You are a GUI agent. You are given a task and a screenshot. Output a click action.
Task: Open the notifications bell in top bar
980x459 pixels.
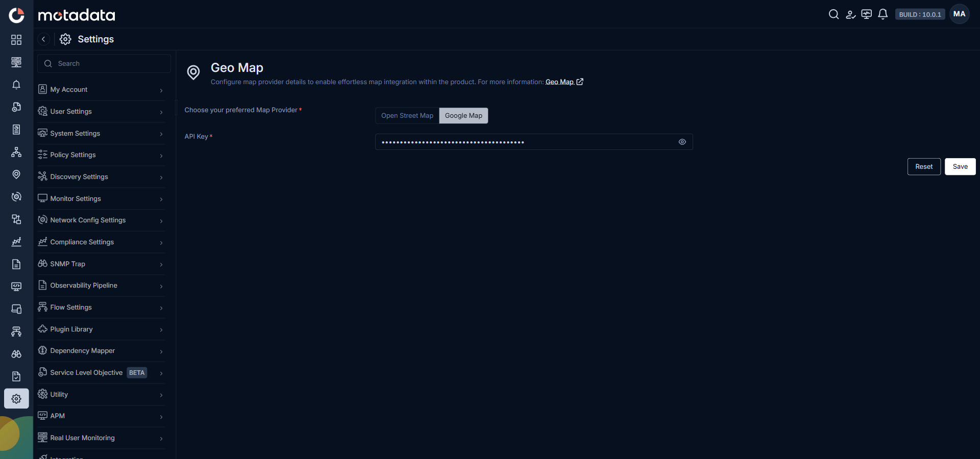[883, 14]
